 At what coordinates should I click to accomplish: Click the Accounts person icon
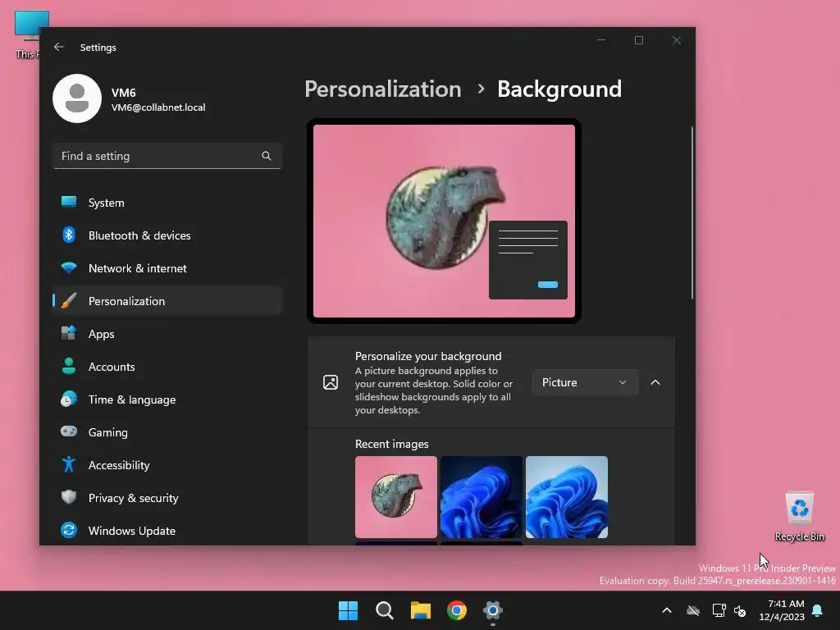69,366
